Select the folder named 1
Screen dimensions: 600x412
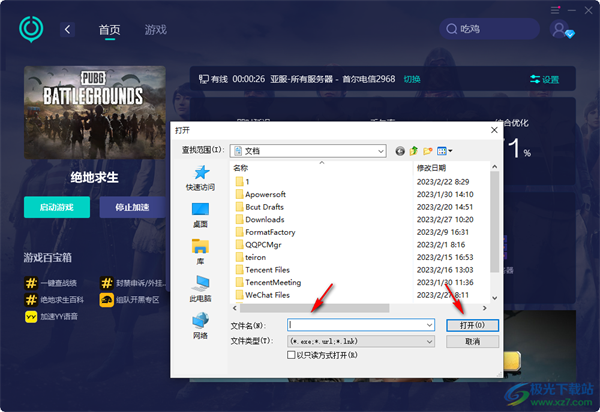click(x=243, y=182)
